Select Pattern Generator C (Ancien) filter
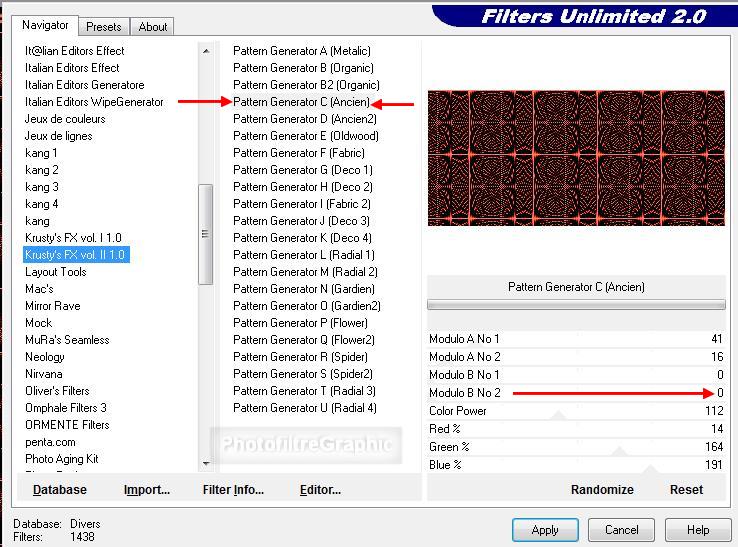The height and width of the screenshot is (547, 738). click(301, 102)
